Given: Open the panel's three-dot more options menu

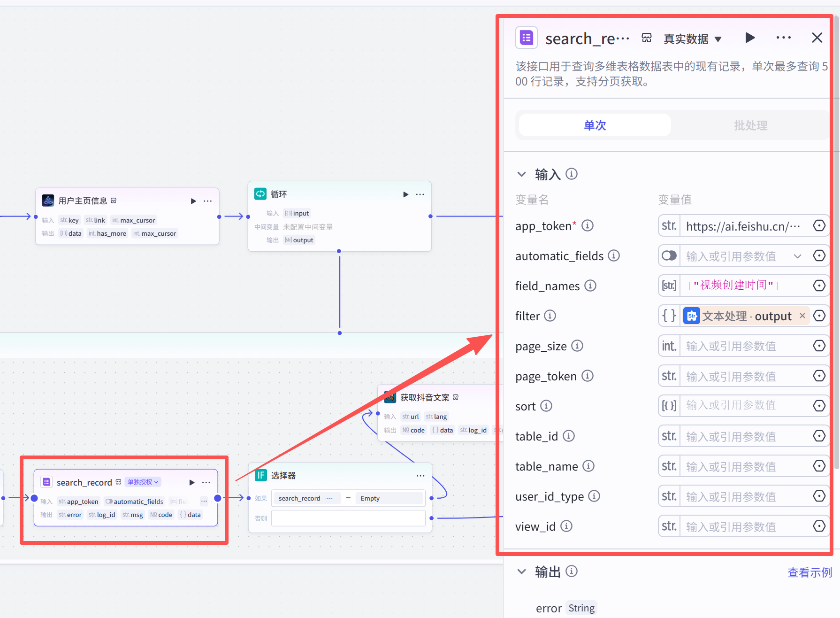Looking at the screenshot, I should coord(783,38).
